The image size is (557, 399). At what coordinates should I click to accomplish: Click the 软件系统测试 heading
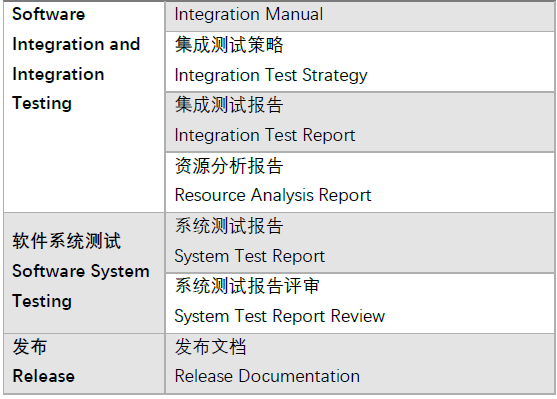pos(67,241)
